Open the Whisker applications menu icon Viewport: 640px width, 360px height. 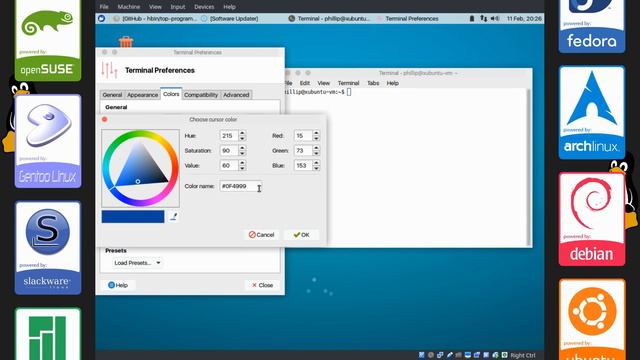click(x=102, y=18)
